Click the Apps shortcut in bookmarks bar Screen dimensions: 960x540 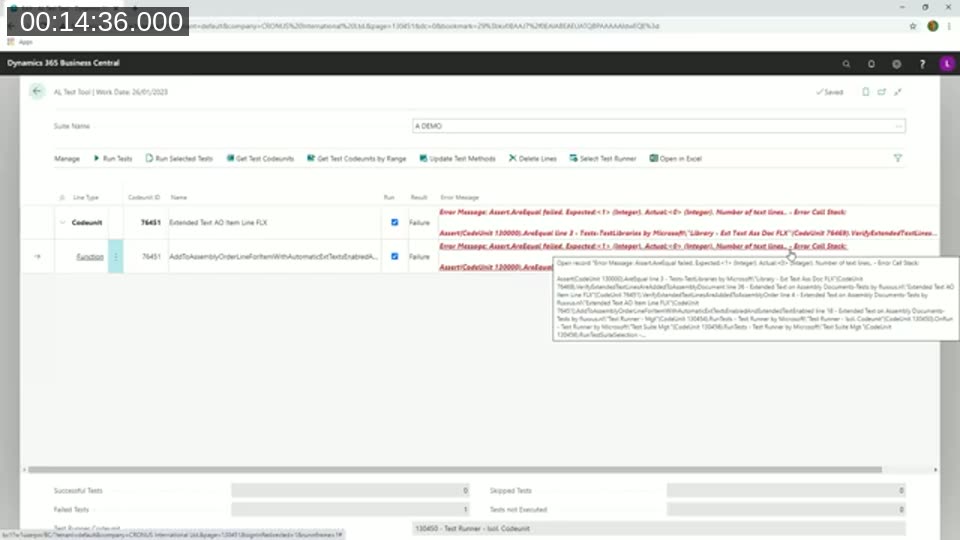[20, 42]
